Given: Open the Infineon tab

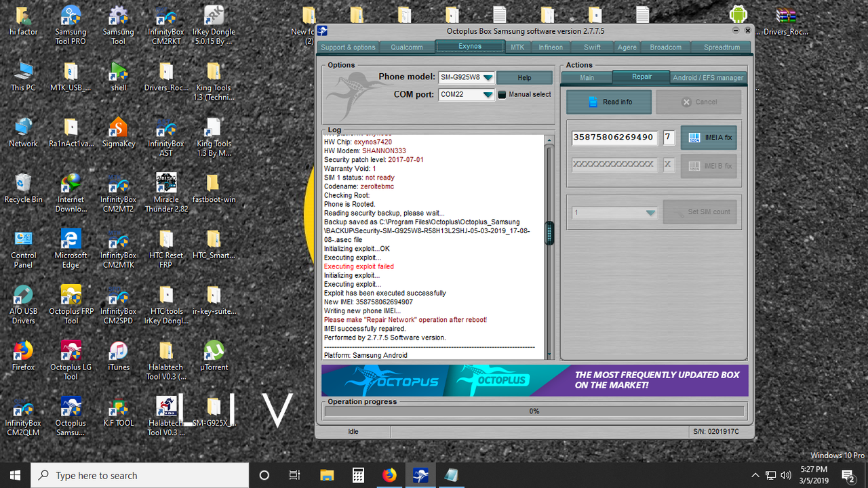Looking at the screenshot, I should tap(551, 47).
